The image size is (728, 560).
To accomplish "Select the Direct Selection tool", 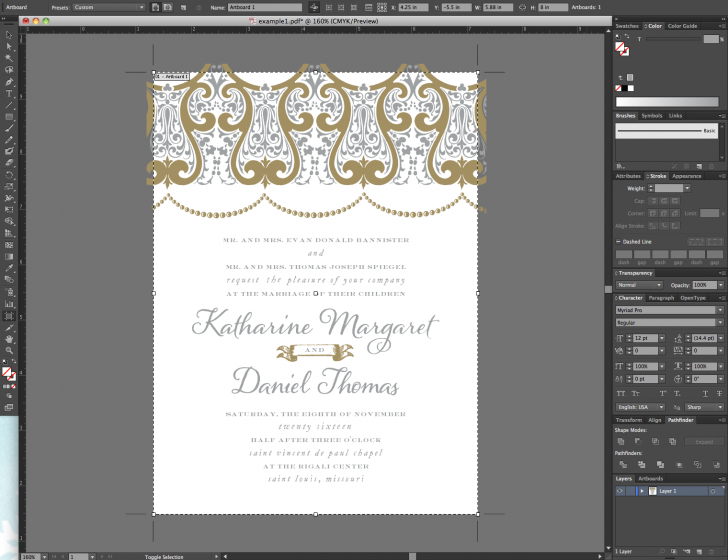I will [x=9, y=46].
